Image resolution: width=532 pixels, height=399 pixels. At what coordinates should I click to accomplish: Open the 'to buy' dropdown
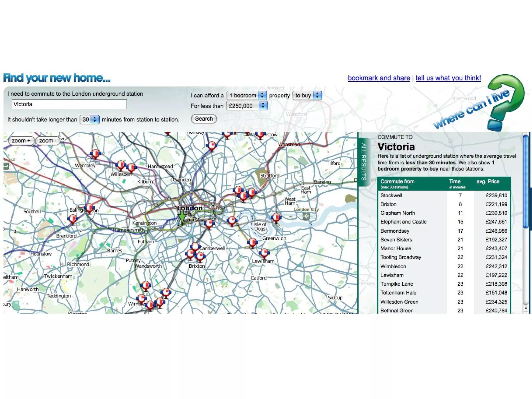pos(307,95)
